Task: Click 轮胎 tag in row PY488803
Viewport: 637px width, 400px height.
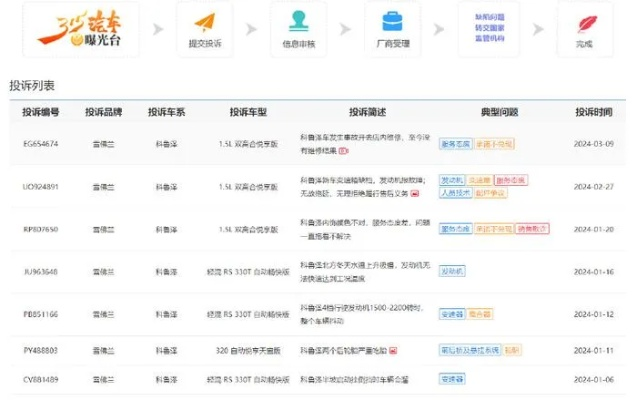Action: click(x=512, y=350)
